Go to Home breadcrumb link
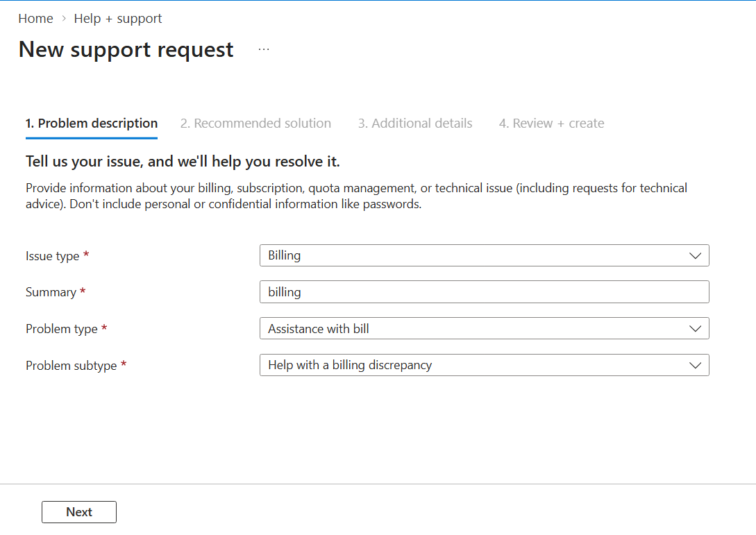This screenshot has width=756, height=535. pos(35,18)
